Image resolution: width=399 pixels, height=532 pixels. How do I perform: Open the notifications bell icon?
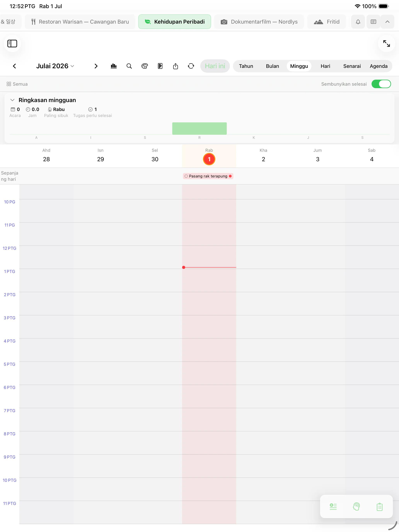click(358, 22)
